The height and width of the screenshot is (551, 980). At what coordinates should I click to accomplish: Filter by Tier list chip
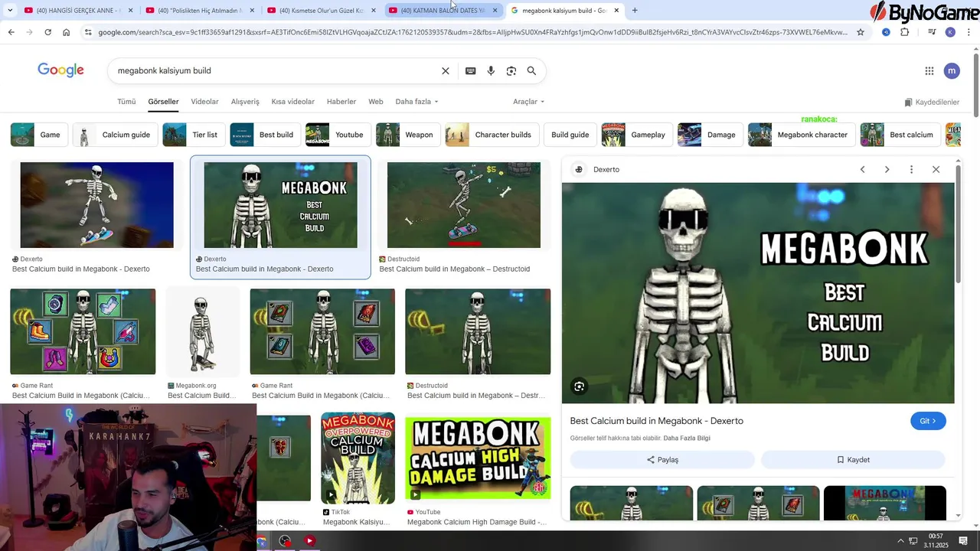(x=194, y=135)
